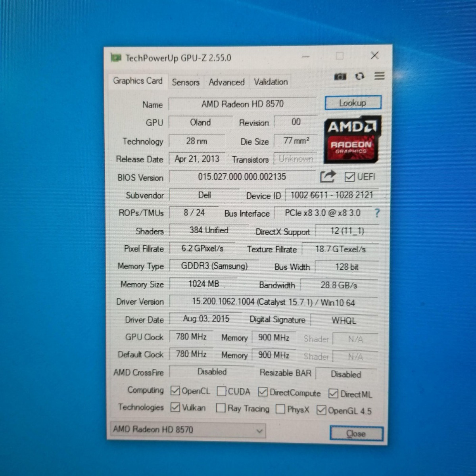This screenshot has width=476, height=476.
Task: Click the Die Size value 77 mm²
Action: coord(296,140)
